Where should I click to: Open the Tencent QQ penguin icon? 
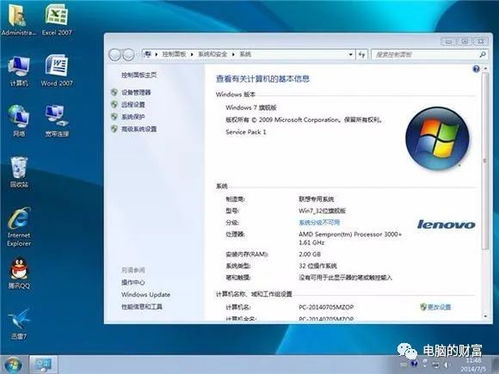click(x=19, y=273)
